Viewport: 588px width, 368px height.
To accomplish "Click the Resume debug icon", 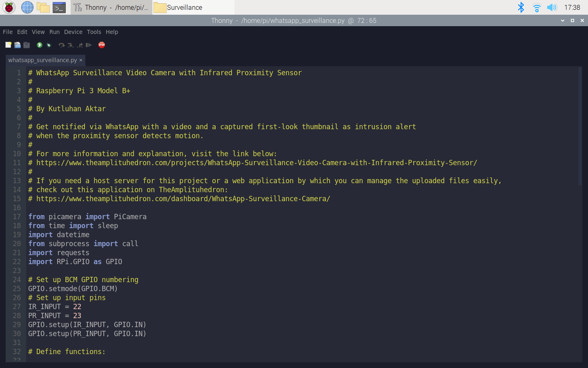I will click(x=89, y=45).
